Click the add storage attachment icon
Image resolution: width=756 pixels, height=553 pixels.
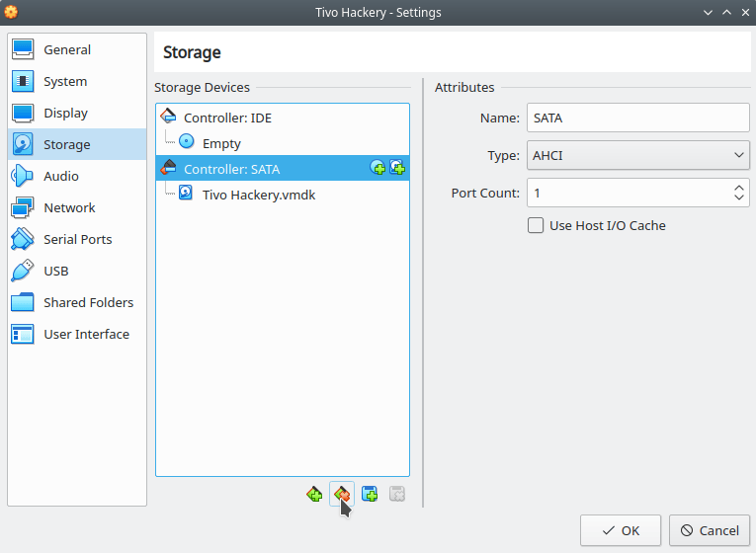click(x=370, y=494)
